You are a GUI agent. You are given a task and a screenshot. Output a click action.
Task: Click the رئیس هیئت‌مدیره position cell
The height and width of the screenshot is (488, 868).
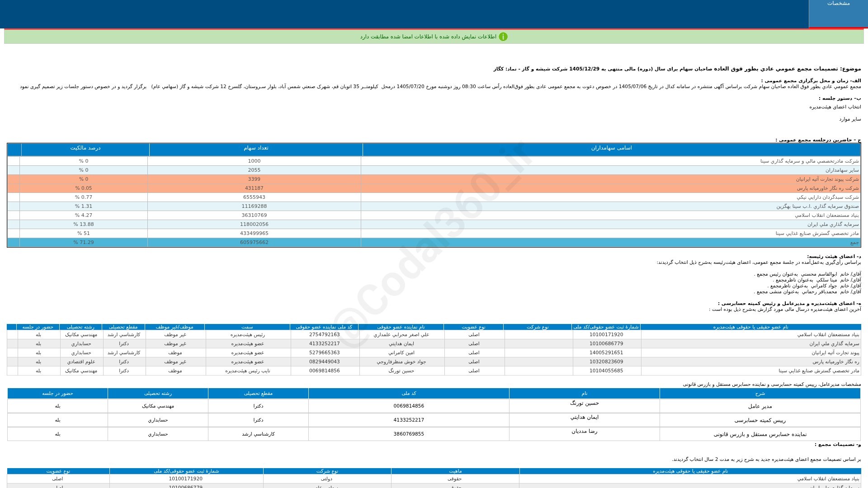(248, 335)
